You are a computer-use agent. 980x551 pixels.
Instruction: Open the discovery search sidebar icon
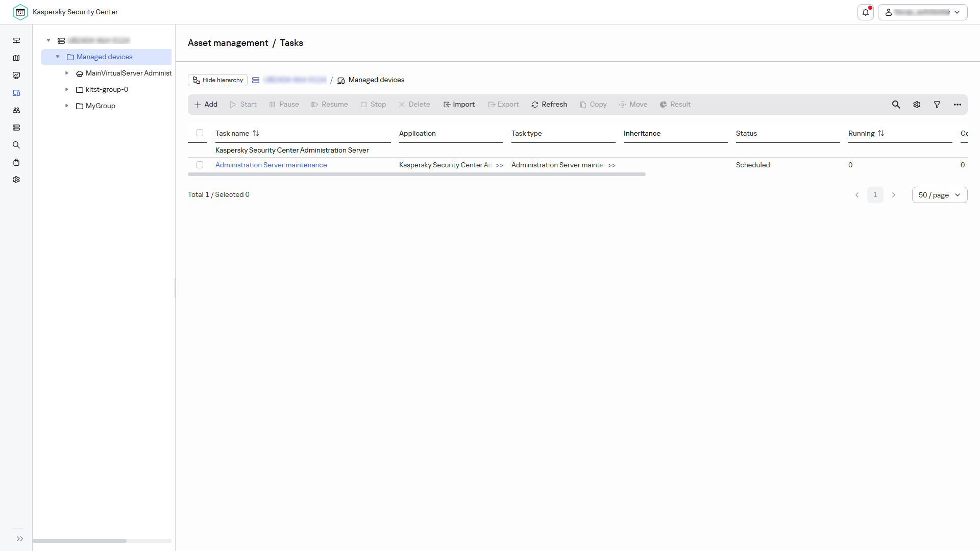16,145
